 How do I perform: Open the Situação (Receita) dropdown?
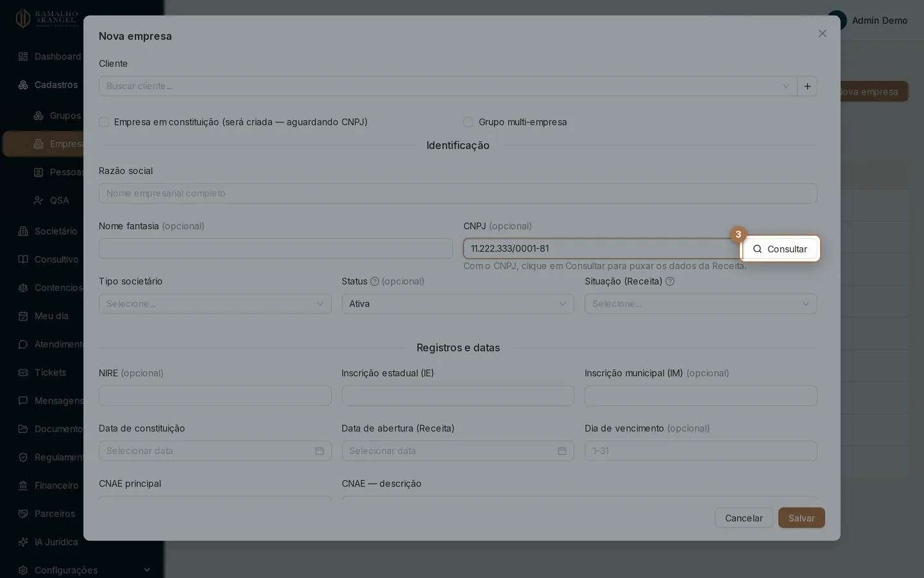tap(701, 304)
